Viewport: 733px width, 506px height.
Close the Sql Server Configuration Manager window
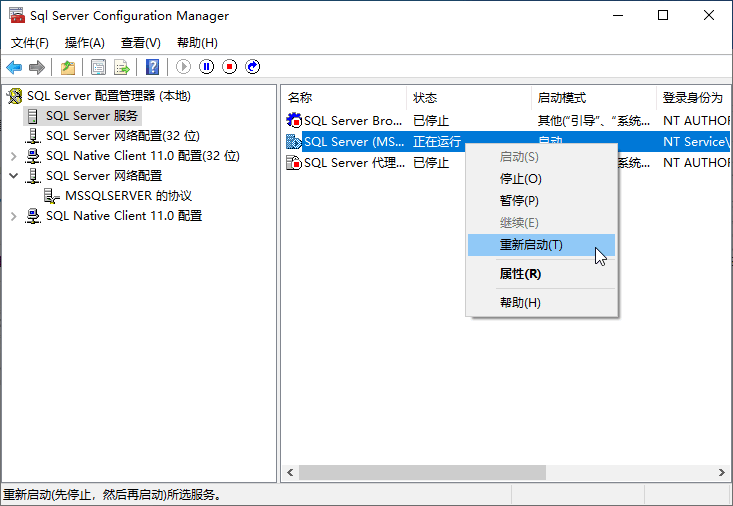coord(709,15)
